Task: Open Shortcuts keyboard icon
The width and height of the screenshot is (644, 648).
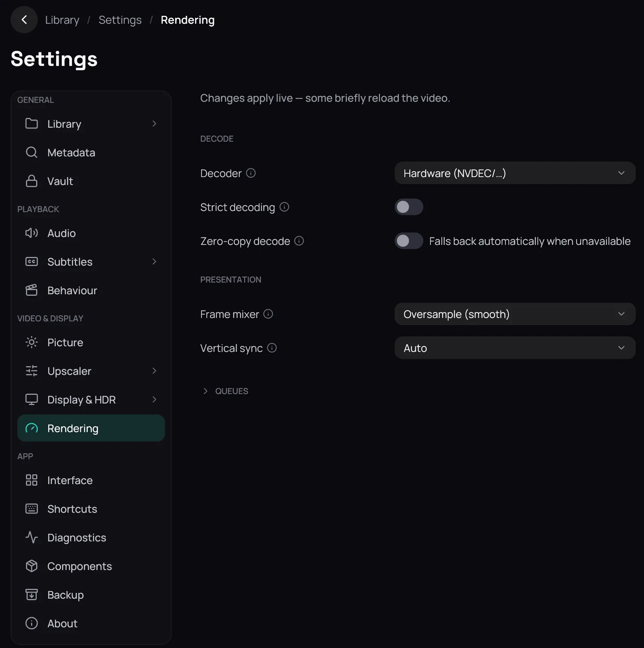Action: click(32, 509)
